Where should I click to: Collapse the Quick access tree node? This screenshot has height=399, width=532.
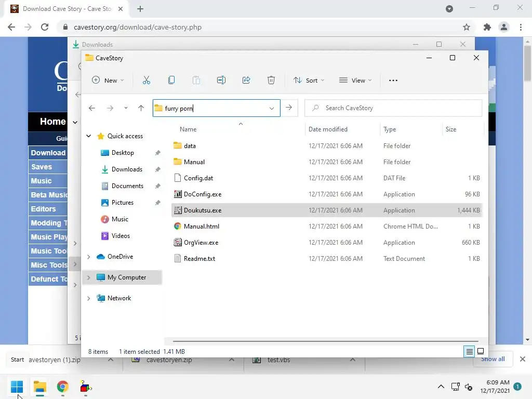pos(88,136)
